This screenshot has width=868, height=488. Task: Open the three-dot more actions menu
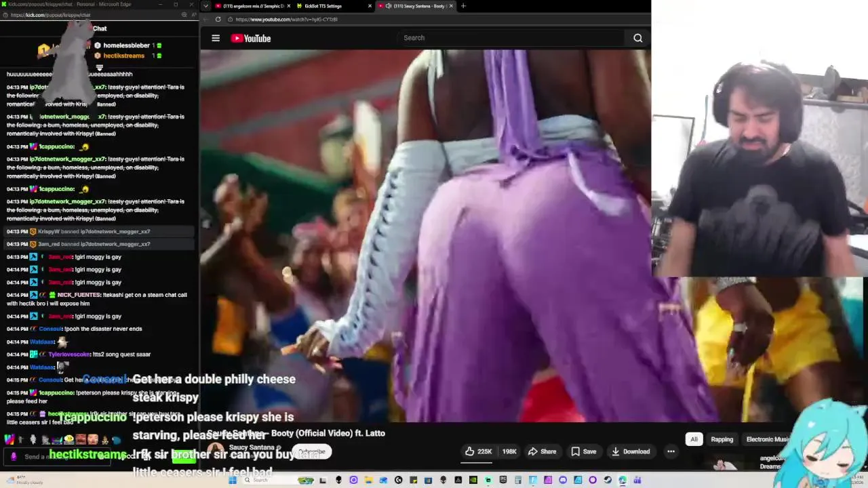(x=671, y=451)
